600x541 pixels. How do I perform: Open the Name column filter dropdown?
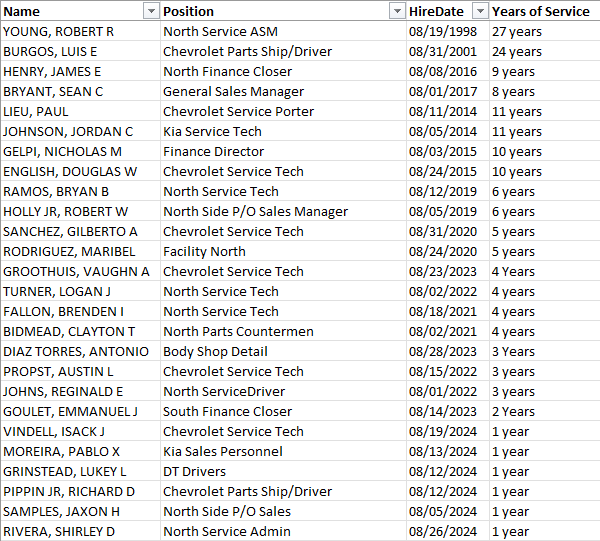coord(151,11)
